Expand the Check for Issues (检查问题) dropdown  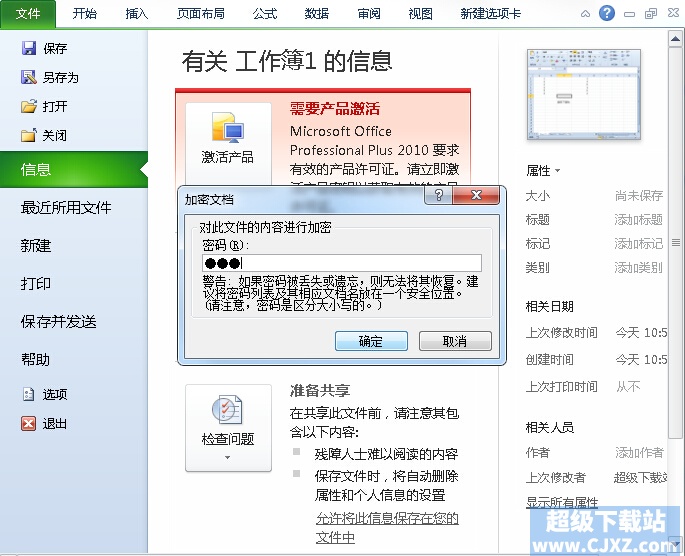coord(228,457)
